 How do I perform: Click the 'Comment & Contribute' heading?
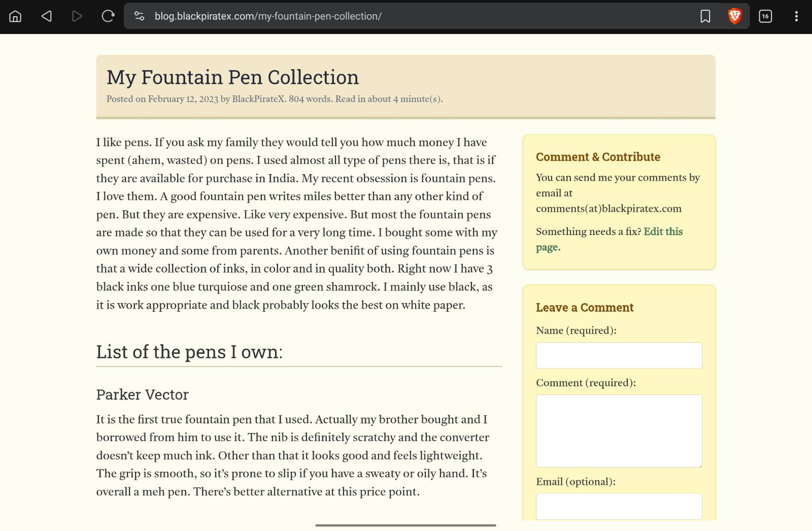(x=598, y=157)
